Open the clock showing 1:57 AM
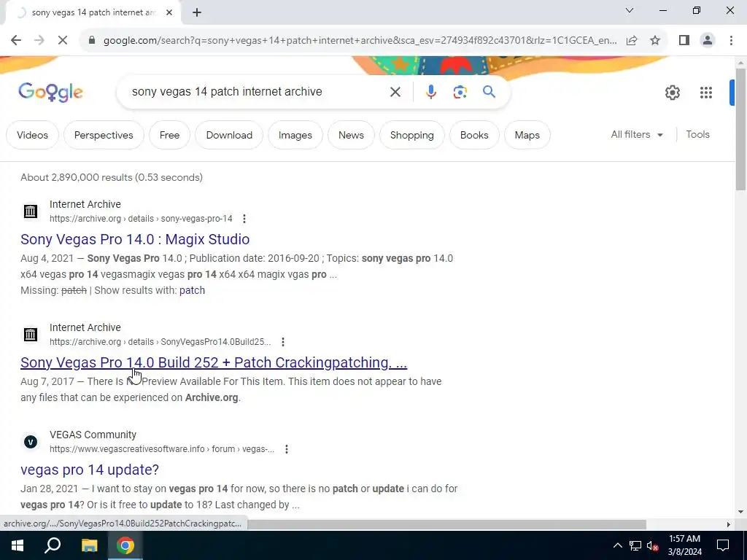Image resolution: width=747 pixels, height=560 pixels. click(684, 545)
